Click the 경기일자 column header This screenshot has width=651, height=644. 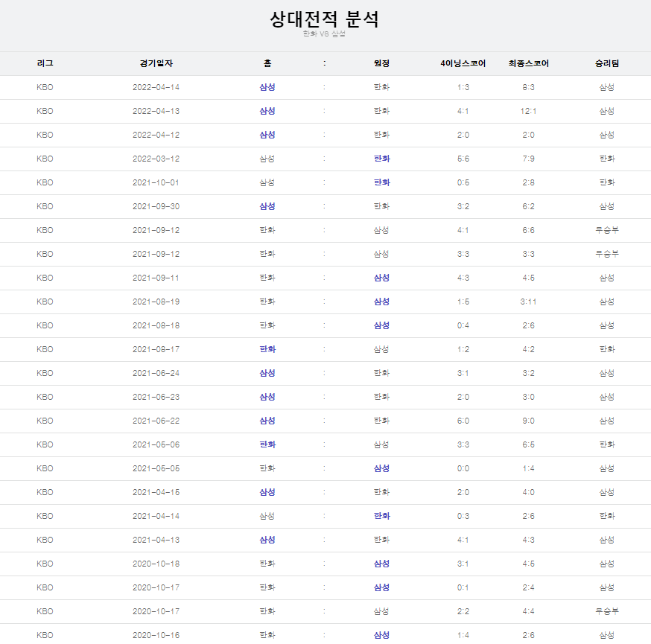[156, 63]
